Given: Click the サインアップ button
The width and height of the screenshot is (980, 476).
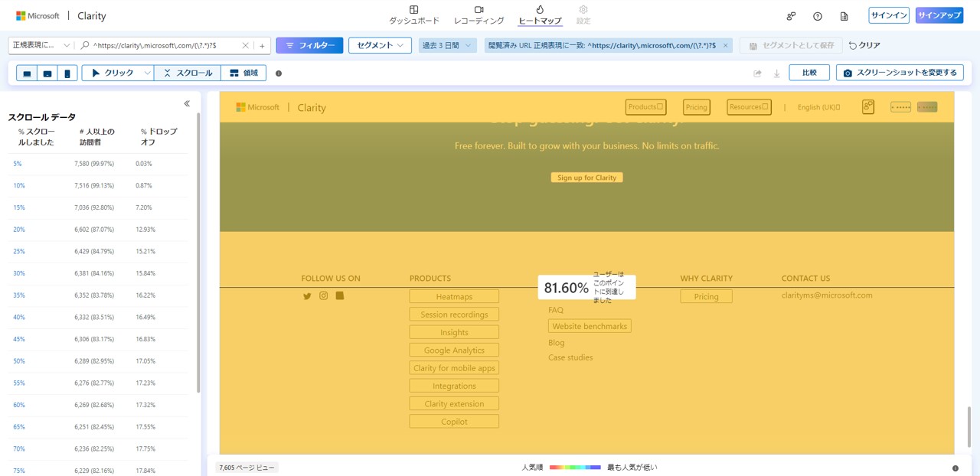Looking at the screenshot, I should (939, 15).
